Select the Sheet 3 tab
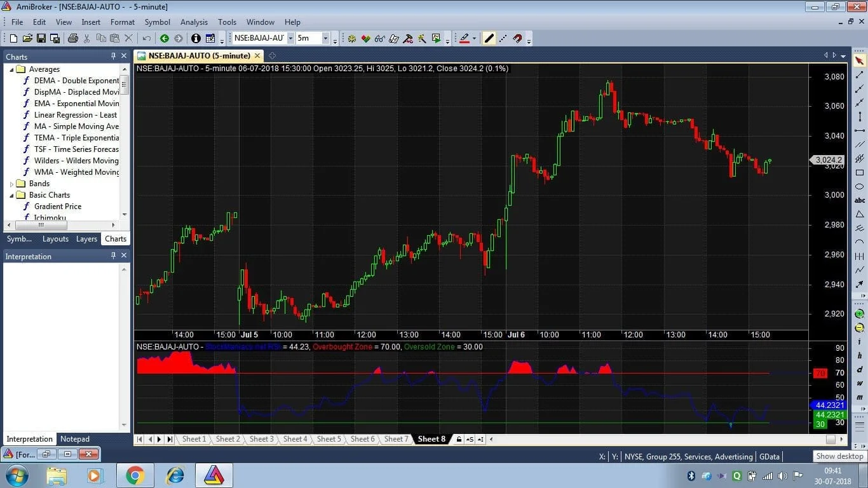 pyautogui.click(x=262, y=439)
